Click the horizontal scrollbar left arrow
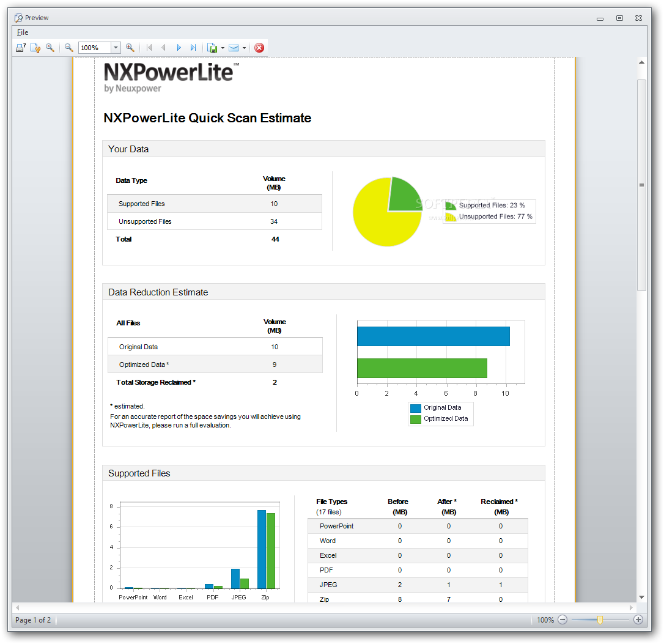The width and height of the screenshot is (664, 644). click(17, 607)
